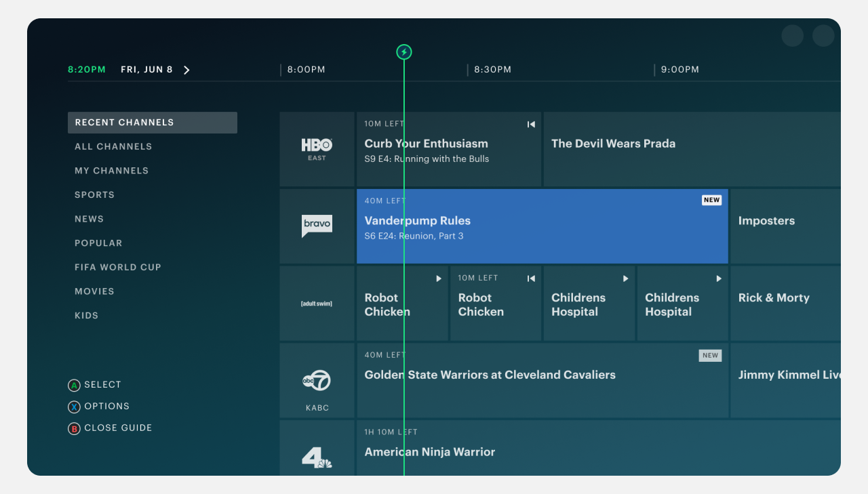The image size is (868, 494).
Task: Open the HBO East channel logo
Action: [x=317, y=149]
